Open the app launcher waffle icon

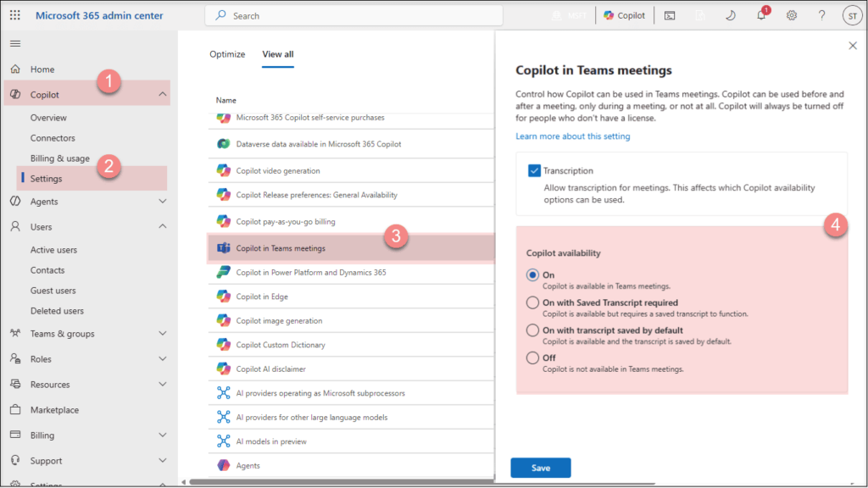(15, 15)
